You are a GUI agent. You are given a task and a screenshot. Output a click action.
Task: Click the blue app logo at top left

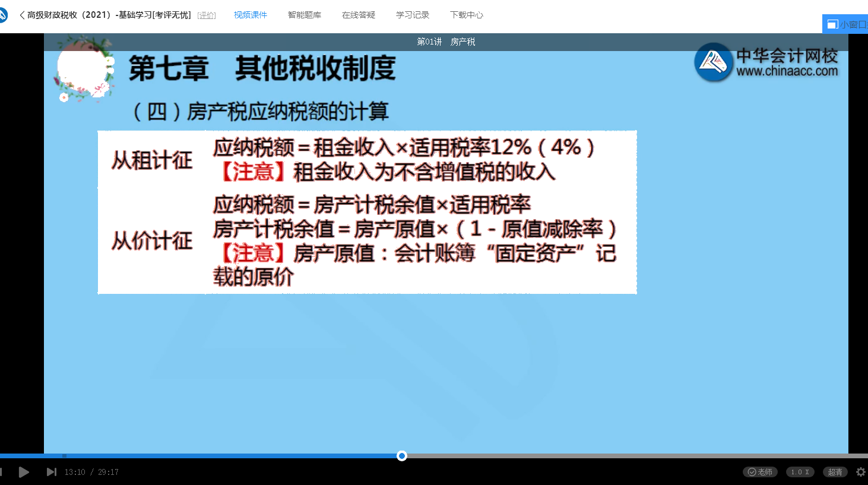[4, 15]
